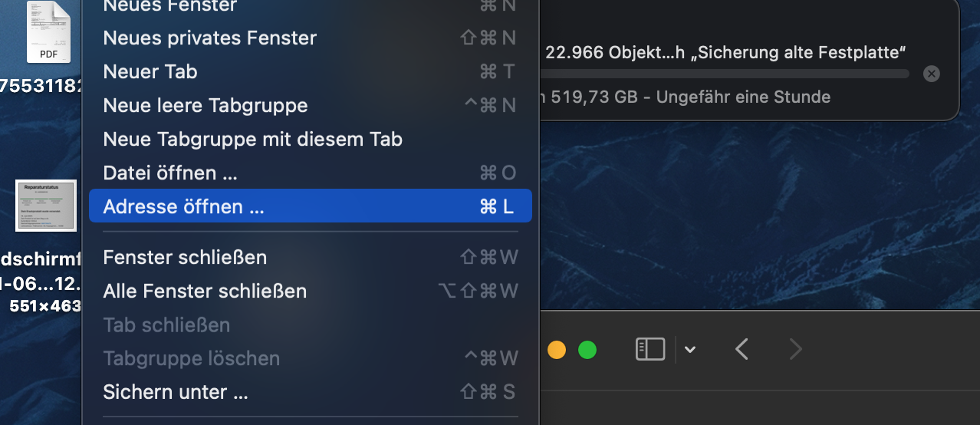This screenshot has width=980, height=425.
Task: Go forward with the right arrow
Action: (795, 350)
